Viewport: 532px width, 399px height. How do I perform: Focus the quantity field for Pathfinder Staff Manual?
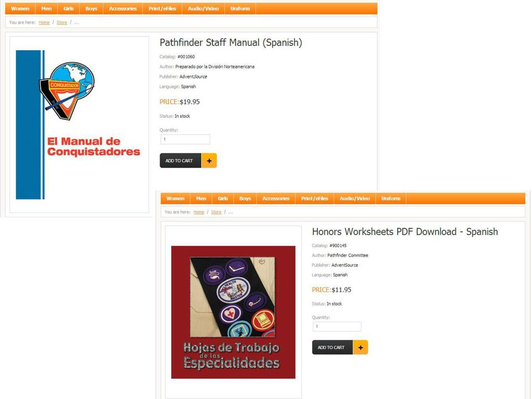click(185, 139)
